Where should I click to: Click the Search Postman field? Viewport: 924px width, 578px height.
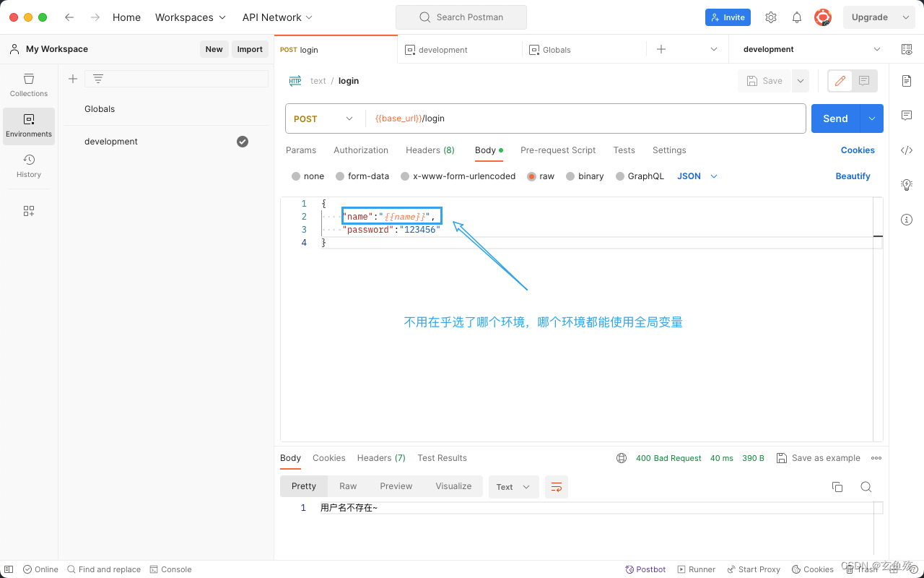461,17
